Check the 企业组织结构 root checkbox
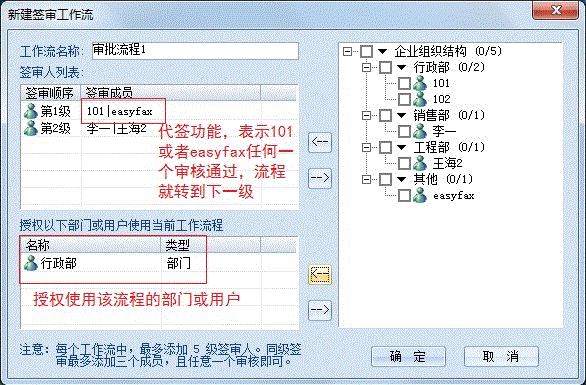The image size is (586, 385). pos(366,51)
